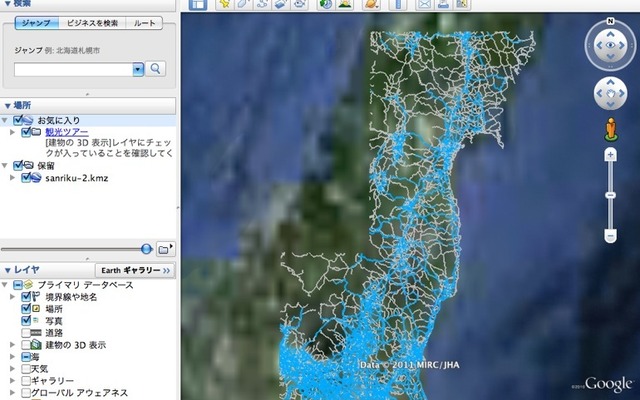Viewport: 640px width, 400px height.
Task: Click the N north indicator on compass
Action: pyautogui.click(x=610, y=21)
